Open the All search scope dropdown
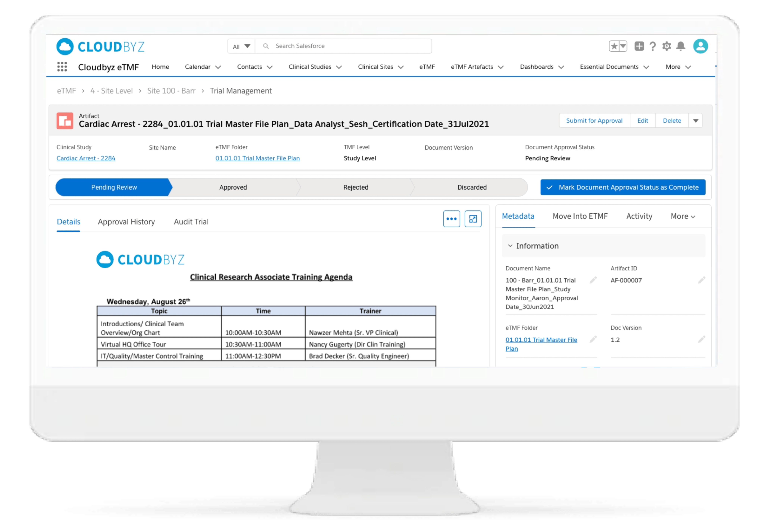Viewport: 769px width, 532px height. tap(241, 46)
